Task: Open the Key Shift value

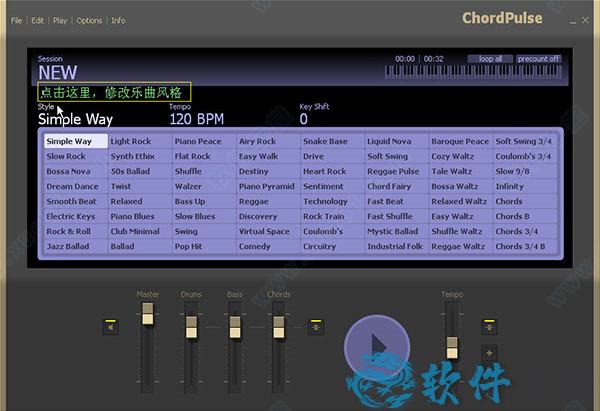Action: (x=304, y=119)
